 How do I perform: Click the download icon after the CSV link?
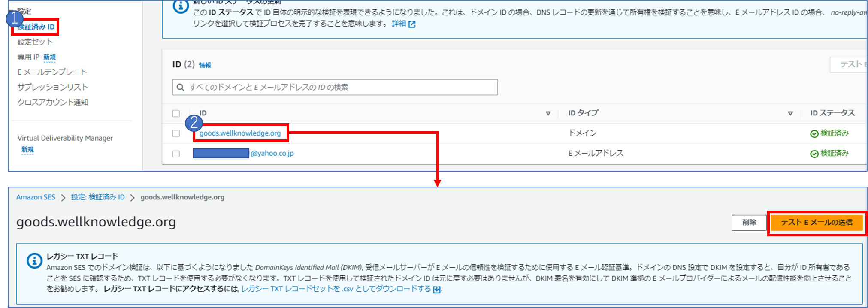pyautogui.click(x=437, y=290)
